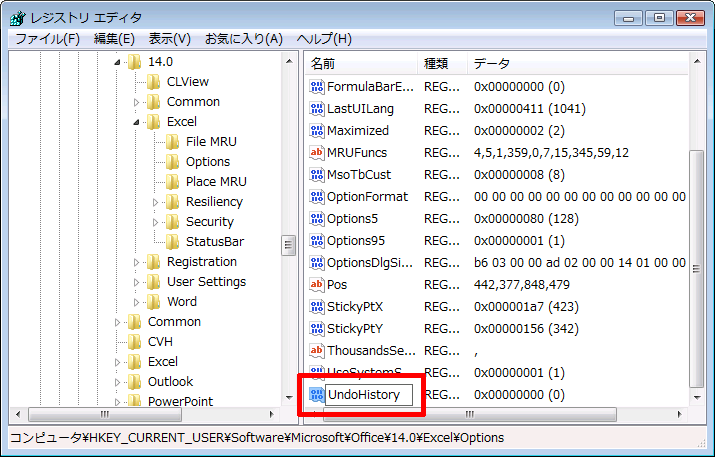Click the data 0x00000156 (342)
This screenshot has width=715, height=457.
tap(526, 329)
